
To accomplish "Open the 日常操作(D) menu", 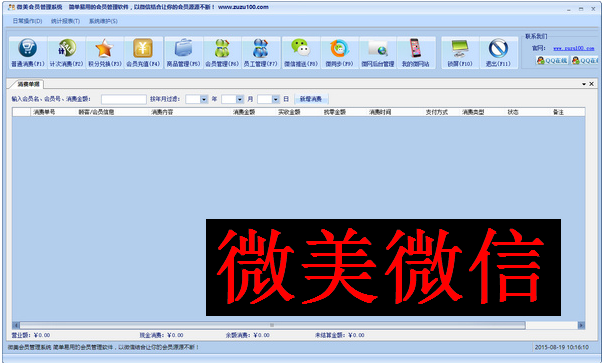I will coord(27,21).
